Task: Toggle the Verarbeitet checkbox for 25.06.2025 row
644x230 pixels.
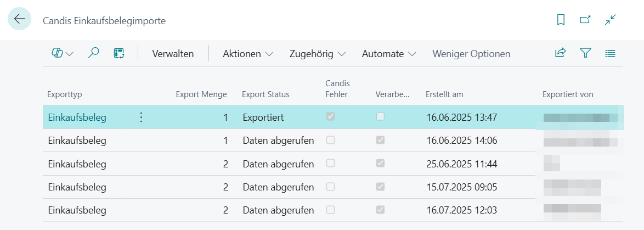Action: pos(380,163)
